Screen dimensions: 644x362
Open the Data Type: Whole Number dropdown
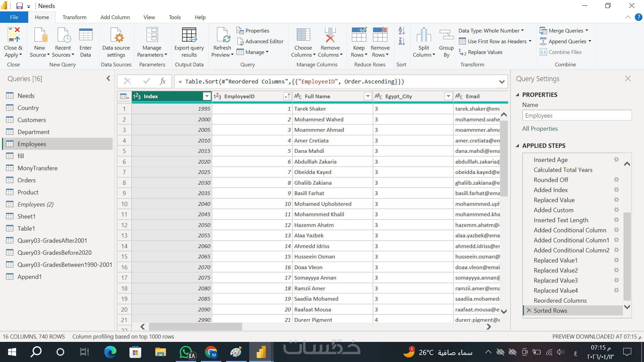pyautogui.click(x=491, y=31)
